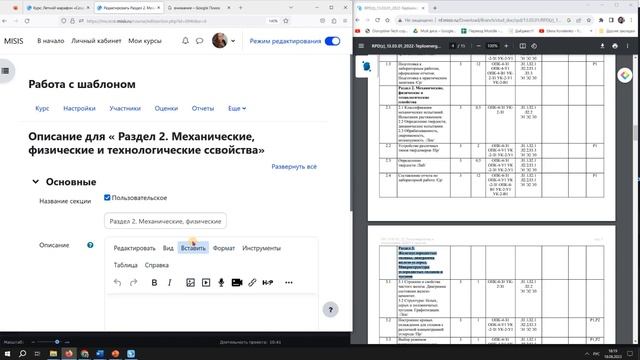640x360 pixels.
Task: Open Вставить menu in editor
Action: 193,248
